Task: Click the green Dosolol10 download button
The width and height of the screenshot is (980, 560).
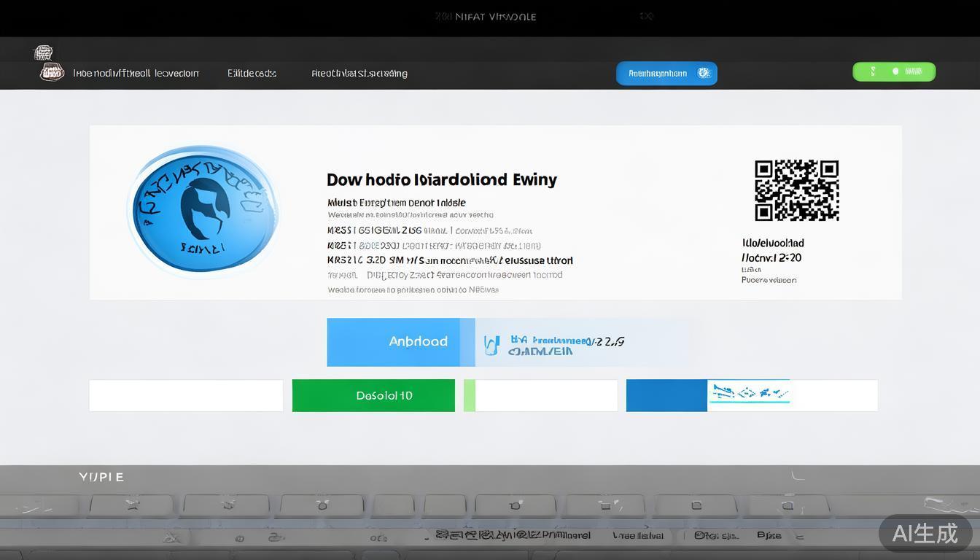Action: [373, 394]
